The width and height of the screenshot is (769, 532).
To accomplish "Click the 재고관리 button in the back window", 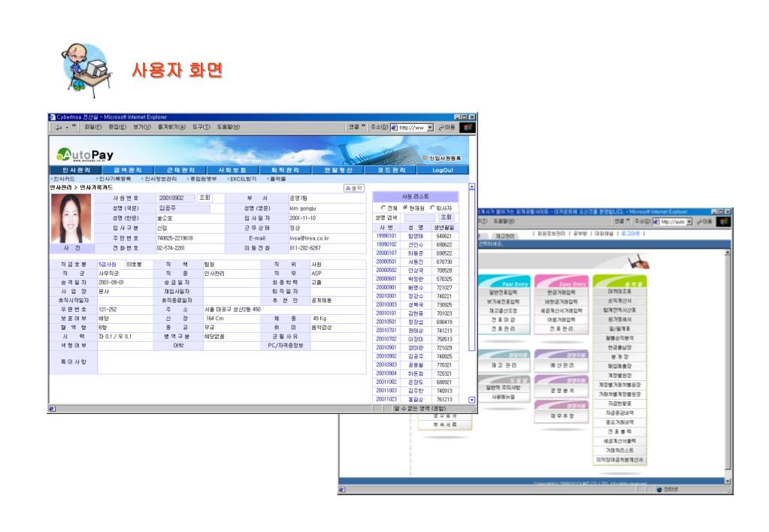I will pyautogui.click(x=504, y=365).
